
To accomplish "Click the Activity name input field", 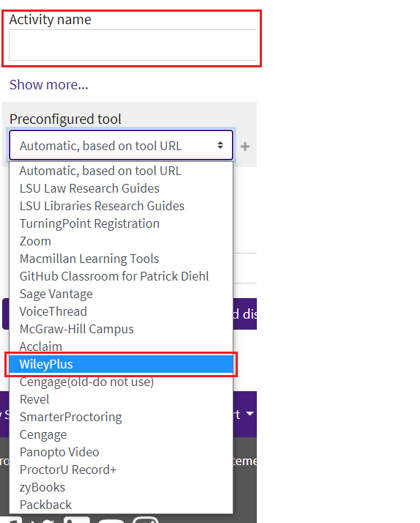I will coord(133,45).
